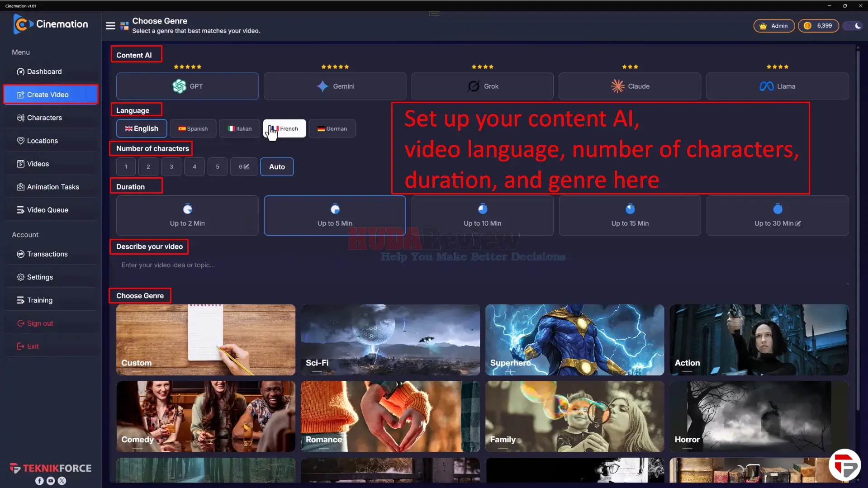Click the coin credits balance icon
This screenshot has width=868, height=488.
(807, 26)
